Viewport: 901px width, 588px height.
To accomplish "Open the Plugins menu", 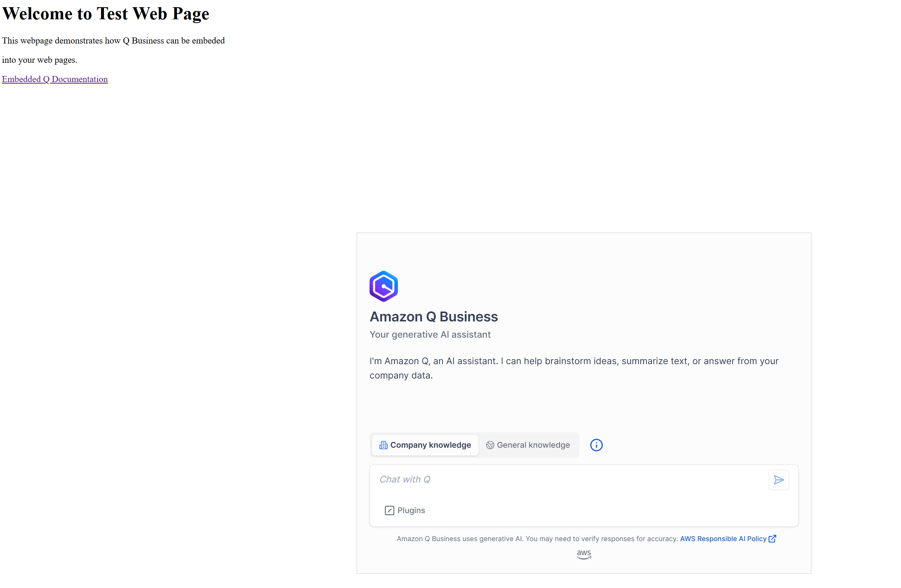I will click(411, 510).
